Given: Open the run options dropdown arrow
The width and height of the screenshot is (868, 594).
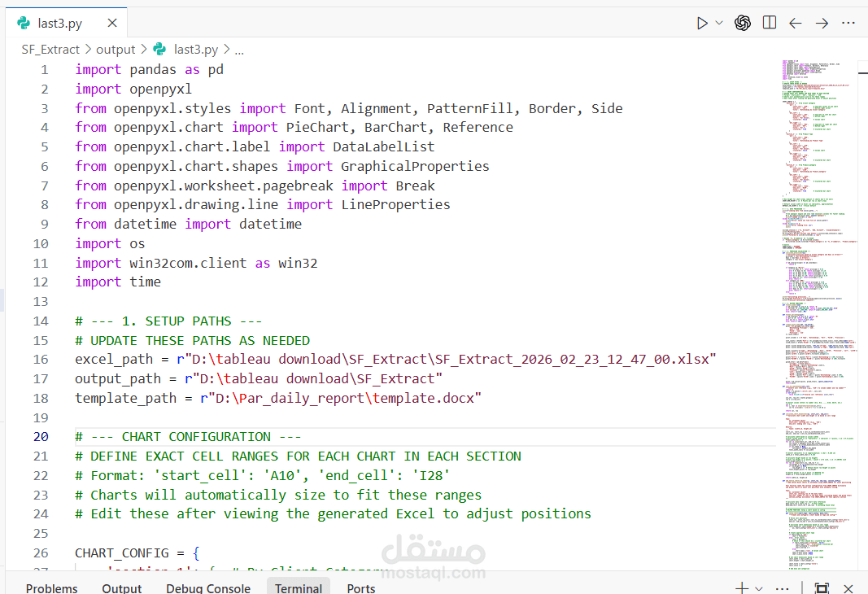Looking at the screenshot, I should coord(719,24).
